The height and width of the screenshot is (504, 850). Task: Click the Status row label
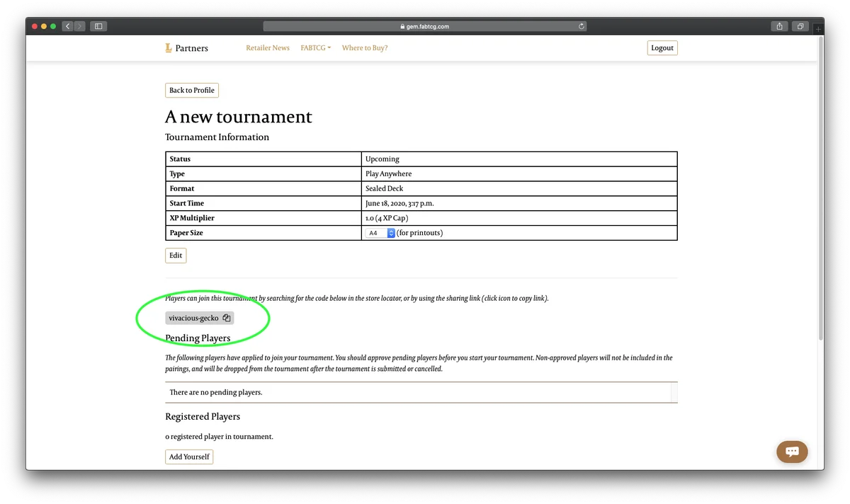[x=180, y=159]
